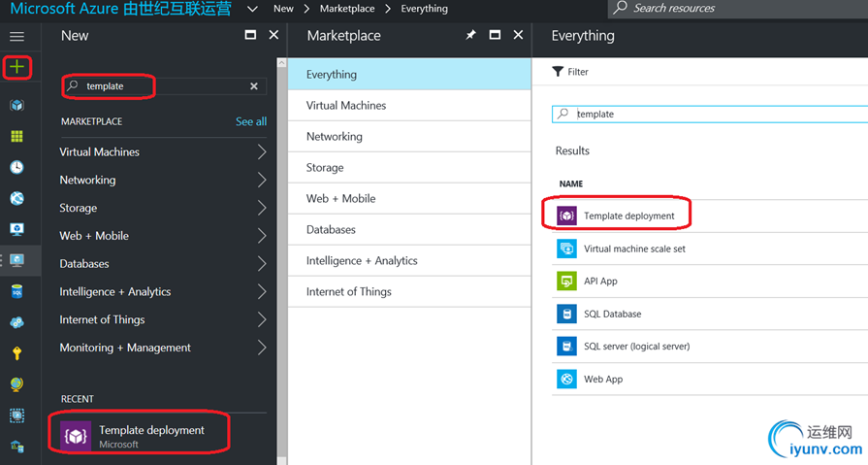
Task: Select Databases in Marketplace list
Action: (409, 229)
